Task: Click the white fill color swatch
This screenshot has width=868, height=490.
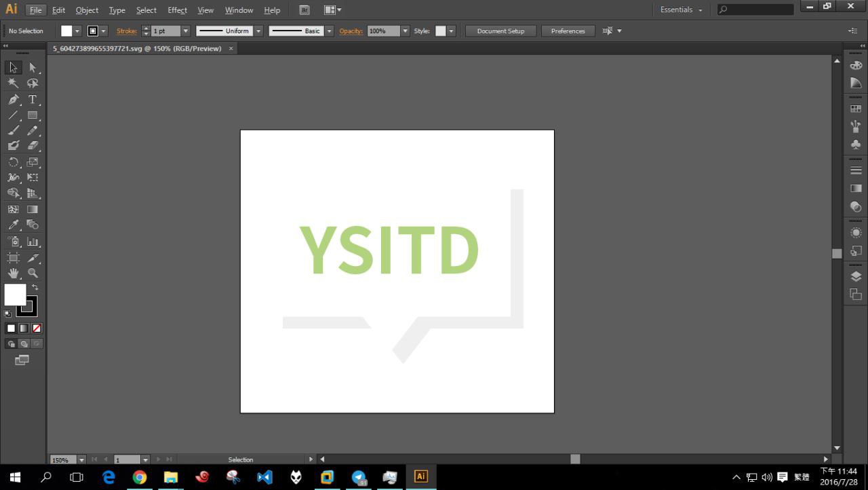Action: tap(15, 295)
